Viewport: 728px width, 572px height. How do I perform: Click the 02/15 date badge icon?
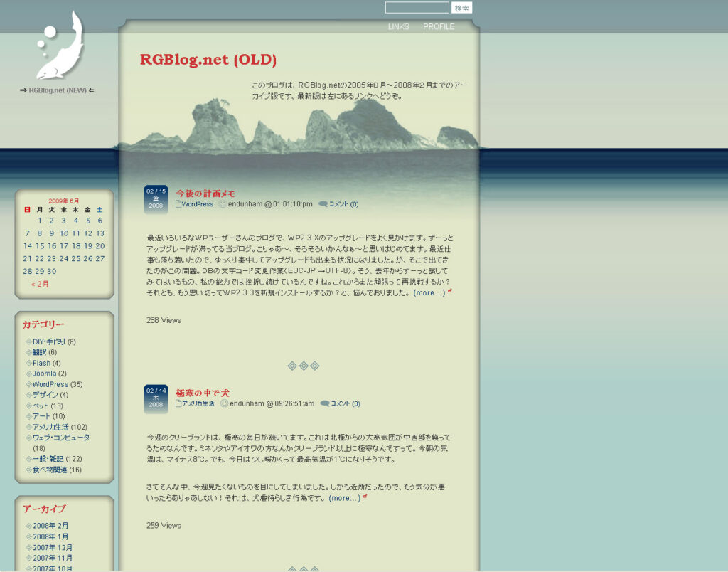(x=156, y=198)
